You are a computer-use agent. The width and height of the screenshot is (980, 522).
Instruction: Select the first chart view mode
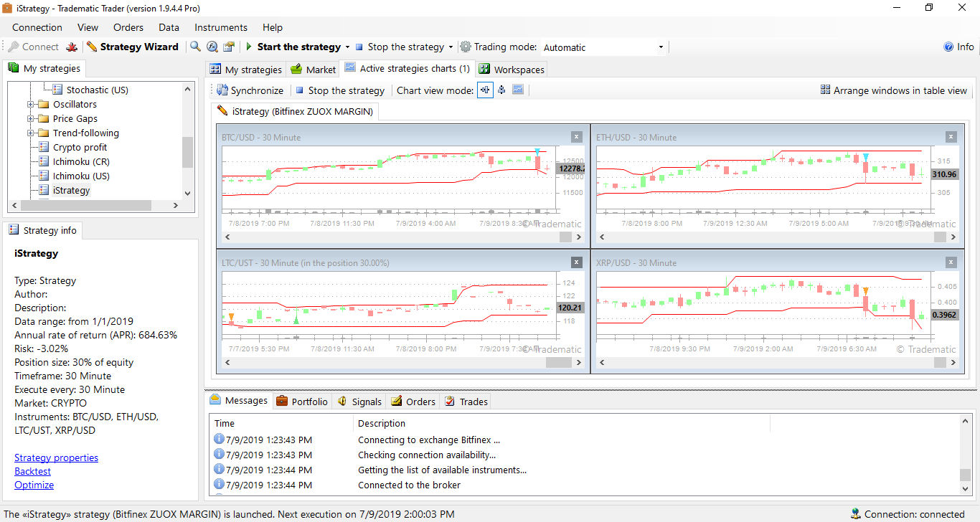click(485, 90)
